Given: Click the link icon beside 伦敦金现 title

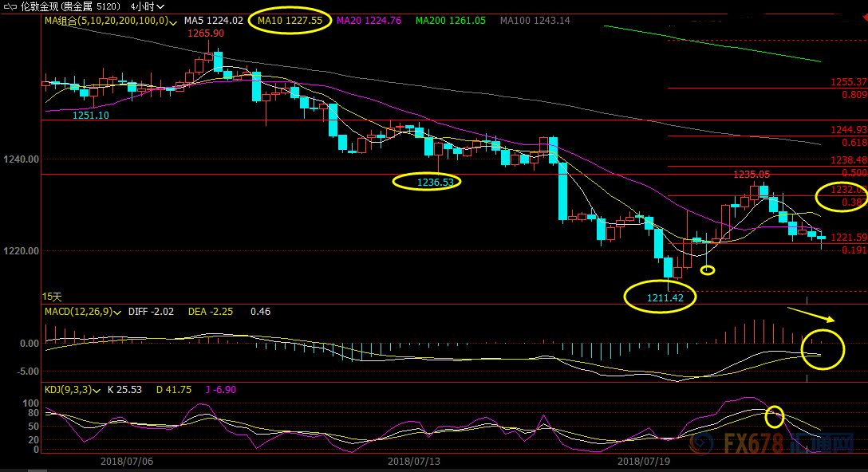Looking at the screenshot, I should 10,6.
